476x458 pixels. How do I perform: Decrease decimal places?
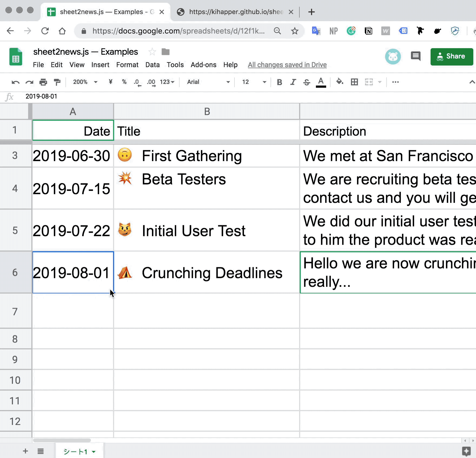coord(137,82)
